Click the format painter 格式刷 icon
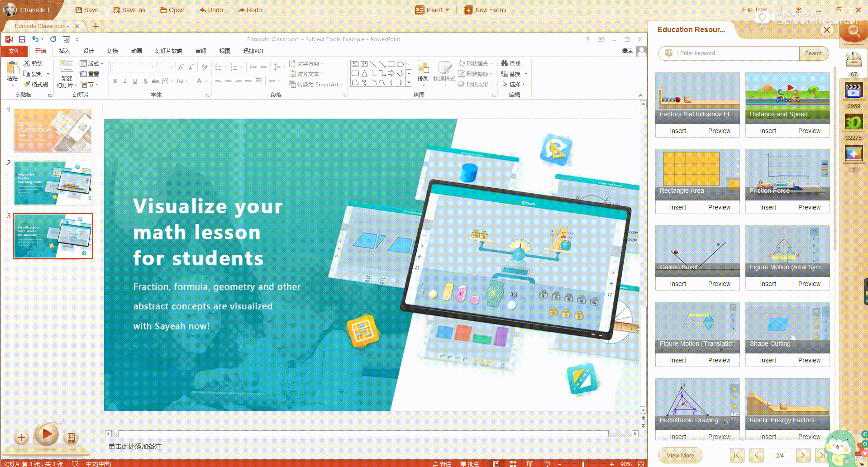The width and height of the screenshot is (868, 467). coord(36,84)
